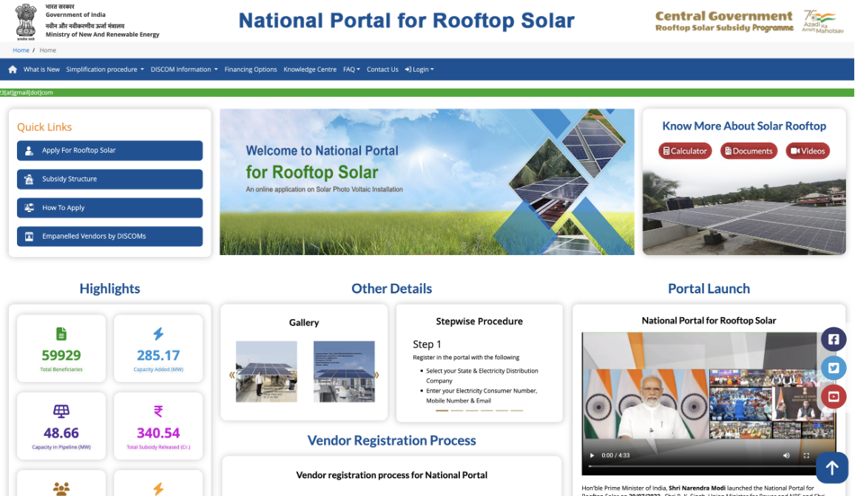The image size is (855, 504).
Task: Click the Azadi Ka Amrit Mahotsav logo
Action: (x=822, y=21)
